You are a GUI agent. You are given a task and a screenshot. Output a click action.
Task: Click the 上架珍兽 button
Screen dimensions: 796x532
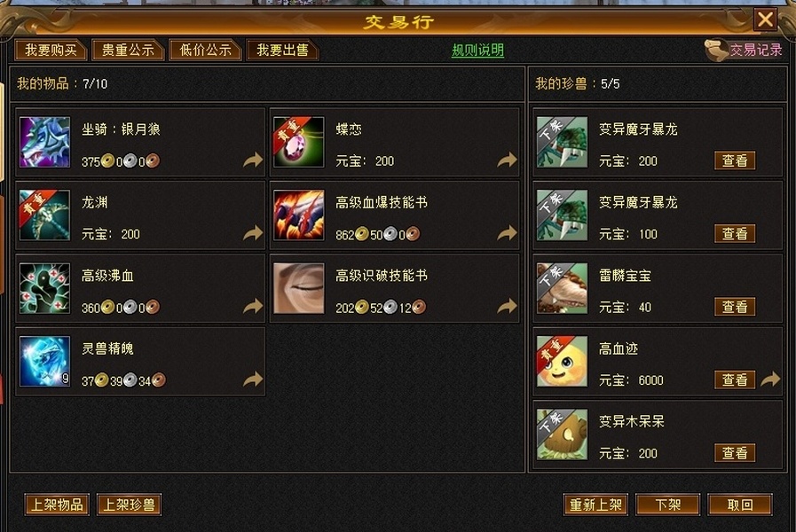click(x=129, y=505)
